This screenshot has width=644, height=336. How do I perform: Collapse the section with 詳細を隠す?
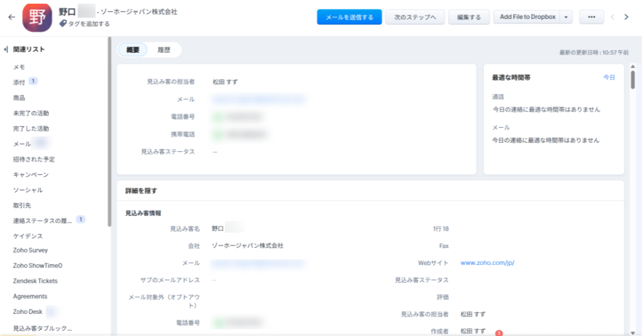coord(142,191)
